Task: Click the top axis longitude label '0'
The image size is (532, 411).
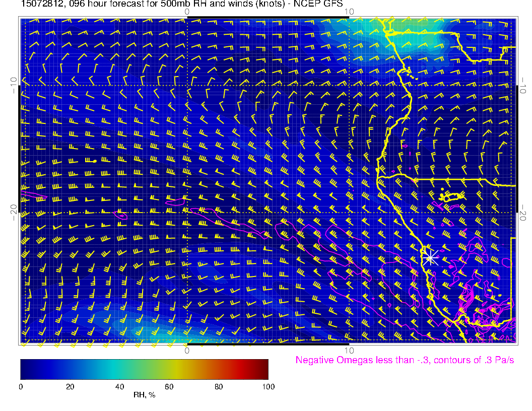Action: pyautogui.click(x=187, y=12)
